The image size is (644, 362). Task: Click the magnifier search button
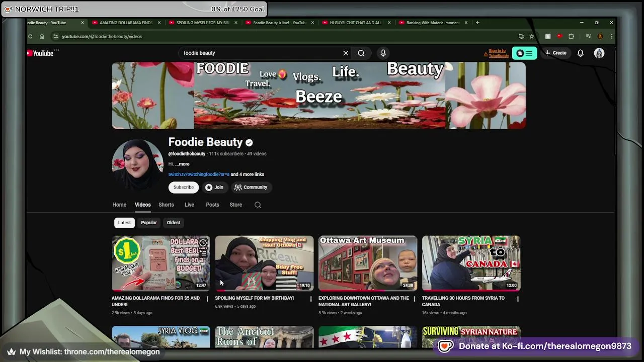[361, 53]
